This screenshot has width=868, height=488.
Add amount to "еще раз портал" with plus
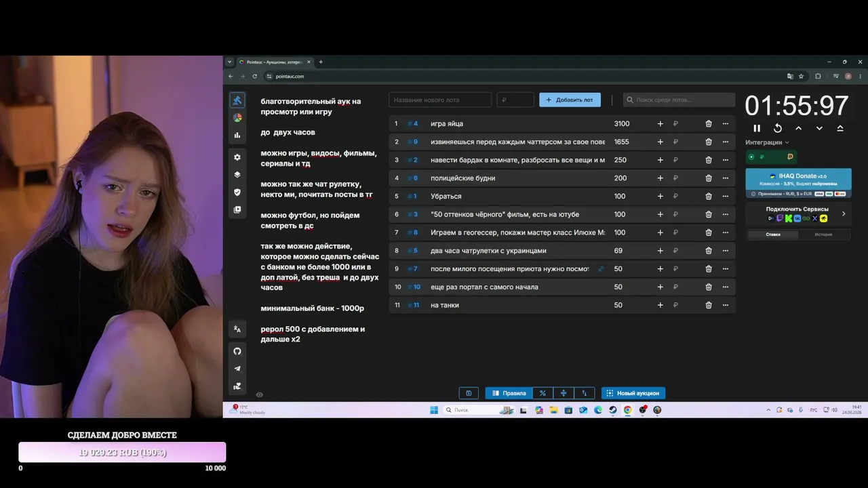pos(660,287)
